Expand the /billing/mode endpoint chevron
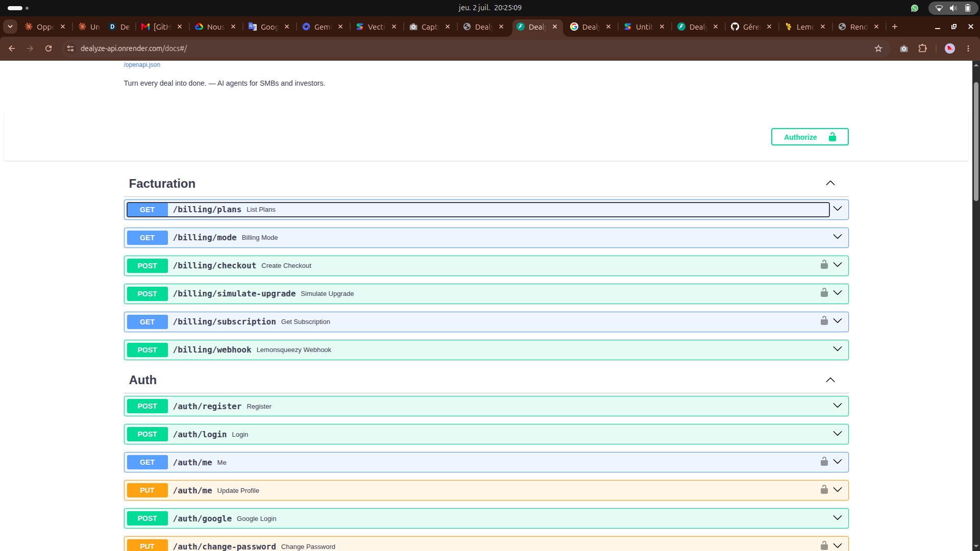 pyautogui.click(x=838, y=237)
